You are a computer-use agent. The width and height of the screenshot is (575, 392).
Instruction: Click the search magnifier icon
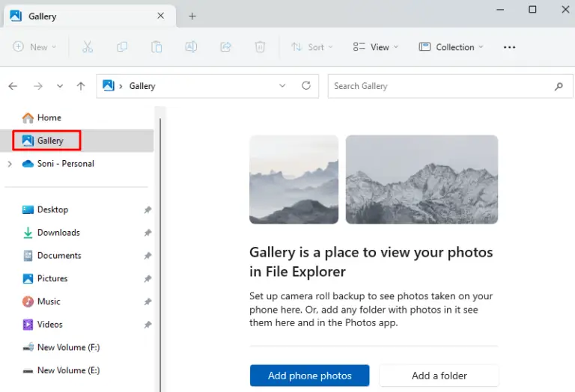[x=559, y=87]
